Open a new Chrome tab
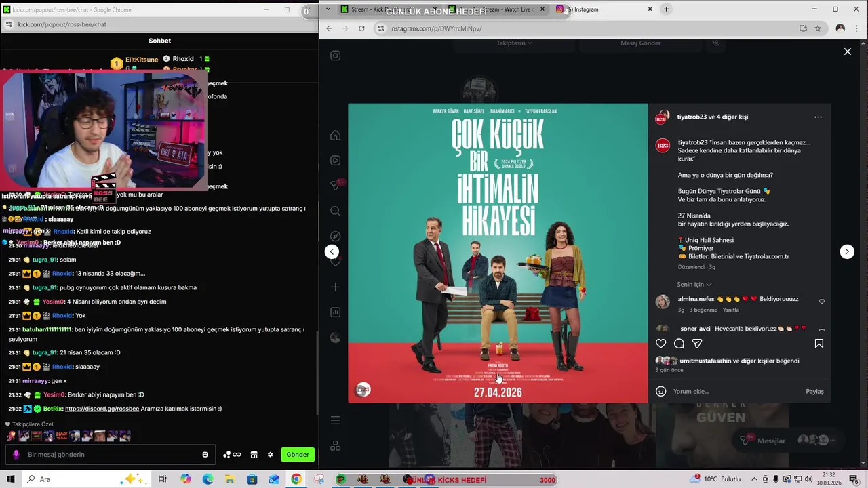 666,9
